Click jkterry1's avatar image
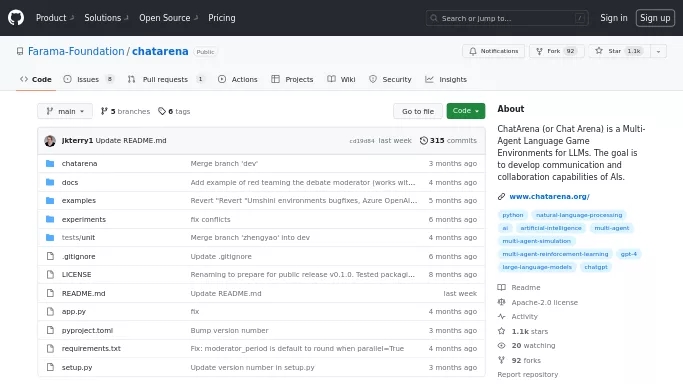This screenshot has height=384, width=683. (50, 141)
